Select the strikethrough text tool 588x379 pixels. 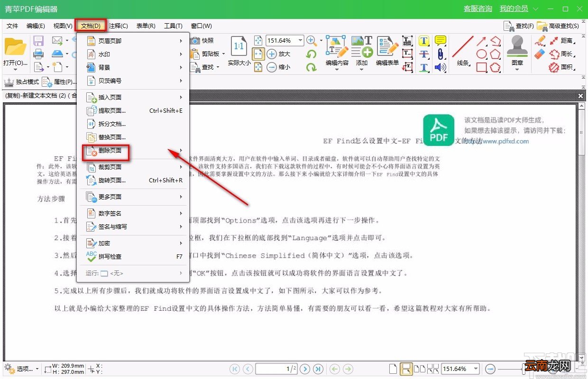click(x=424, y=54)
